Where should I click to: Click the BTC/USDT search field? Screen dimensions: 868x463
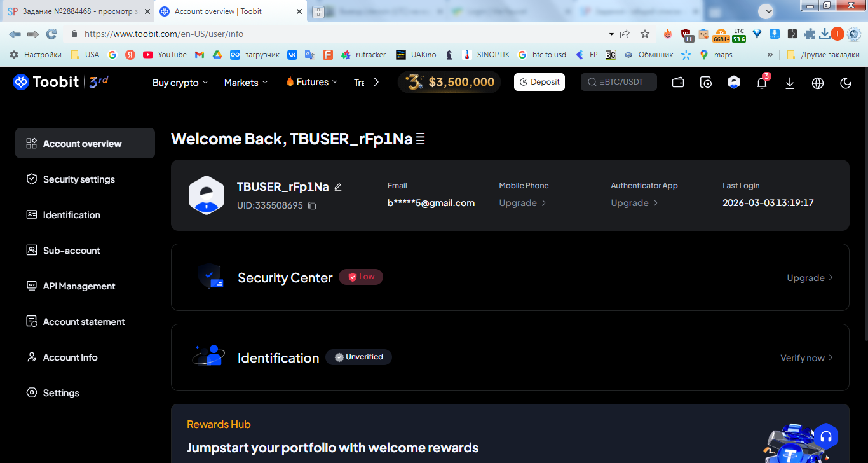[x=619, y=82]
